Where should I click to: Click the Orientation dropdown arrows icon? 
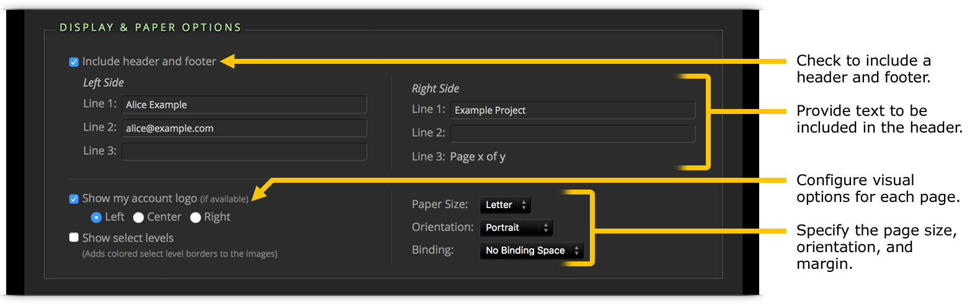click(x=546, y=228)
